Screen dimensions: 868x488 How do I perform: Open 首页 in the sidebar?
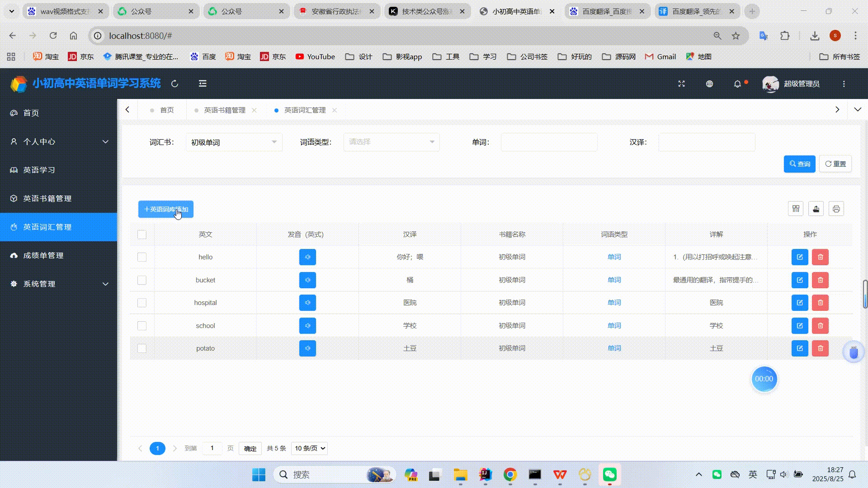[x=59, y=113]
